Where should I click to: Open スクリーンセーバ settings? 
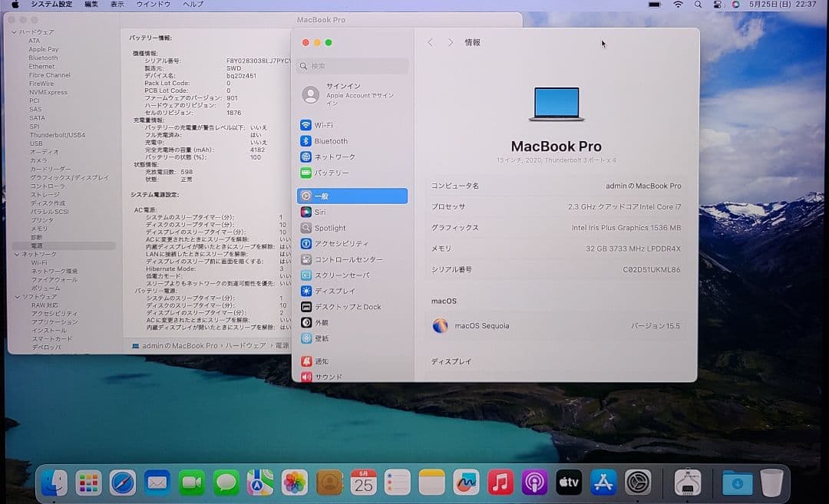pyautogui.click(x=352, y=275)
